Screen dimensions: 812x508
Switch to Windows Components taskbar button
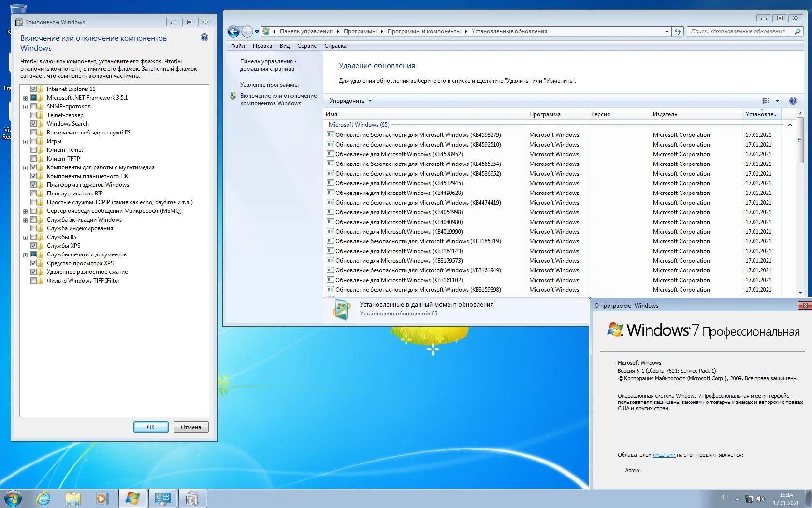(192, 498)
